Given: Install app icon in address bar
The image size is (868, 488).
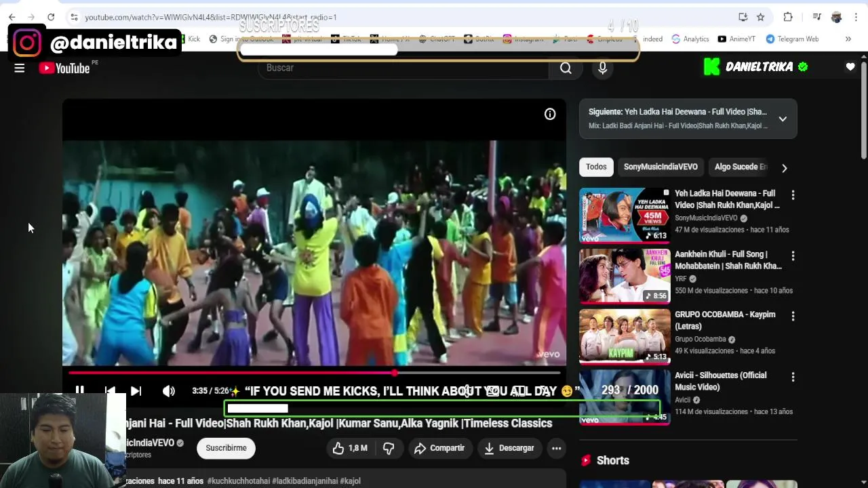Looking at the screenshot, I should tap(743, 17).
